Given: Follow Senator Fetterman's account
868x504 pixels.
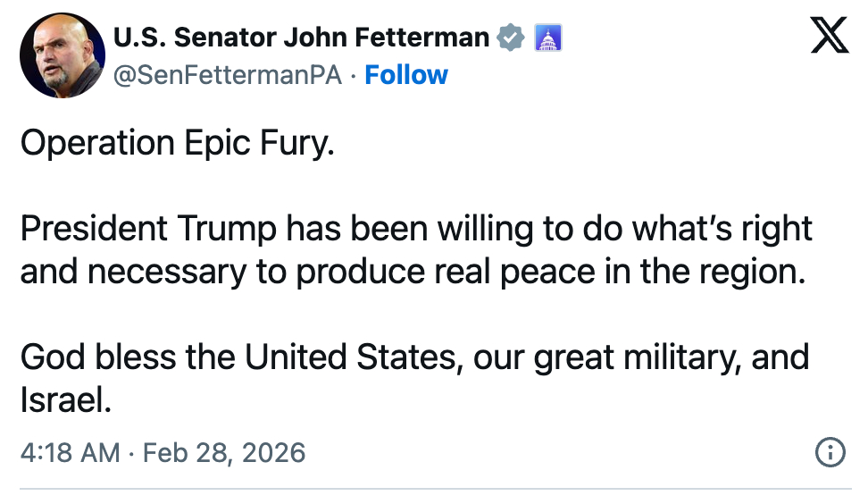Looking at the screenshot, I should [x=406, y=75].
